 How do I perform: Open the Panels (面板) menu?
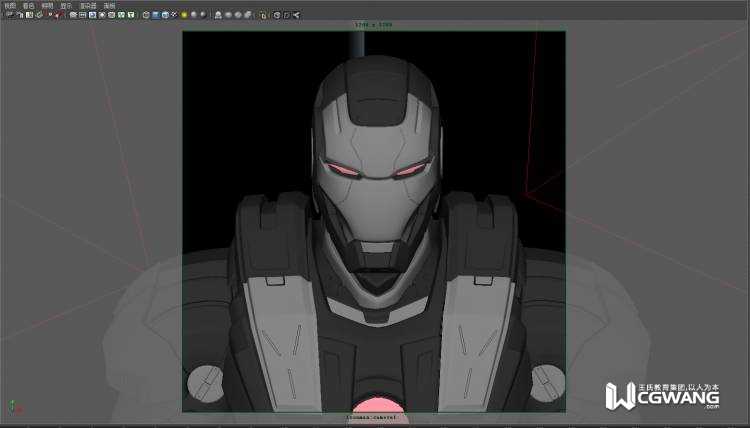[110, 6]
